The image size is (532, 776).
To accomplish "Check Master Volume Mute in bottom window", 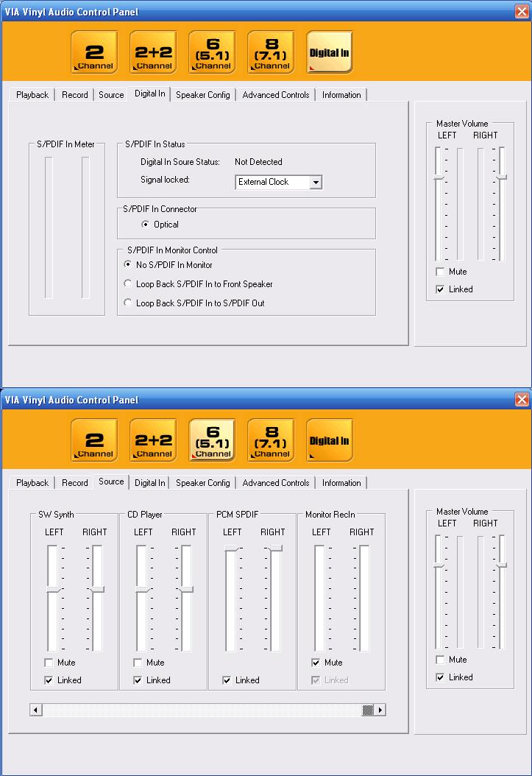I will pos(440,660).
